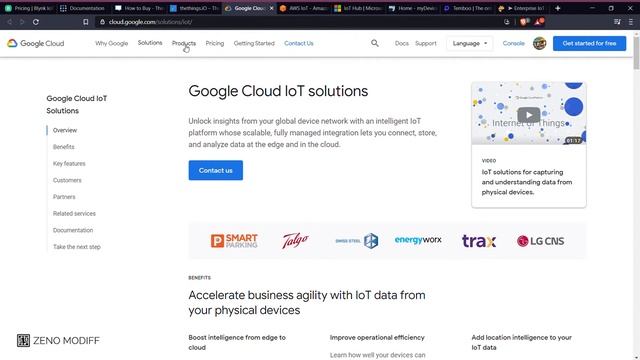Jump to Customers in the sidebar
640x360 pixels.
pos(67,180)
